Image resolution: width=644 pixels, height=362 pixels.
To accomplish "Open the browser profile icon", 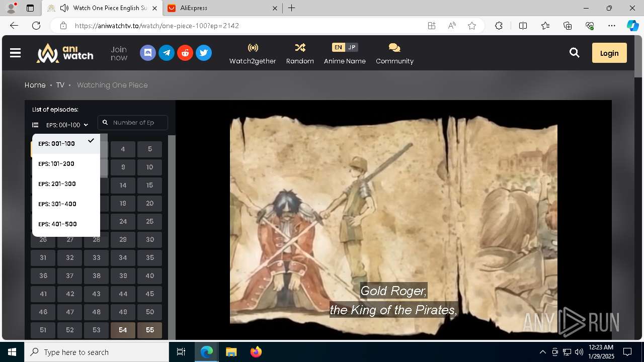I will pos(11,8).
